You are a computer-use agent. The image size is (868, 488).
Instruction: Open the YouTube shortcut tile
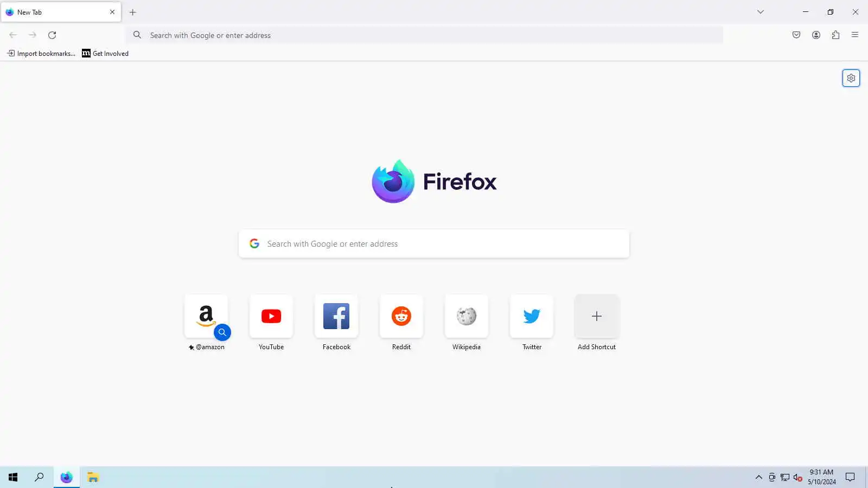point(271,316)
